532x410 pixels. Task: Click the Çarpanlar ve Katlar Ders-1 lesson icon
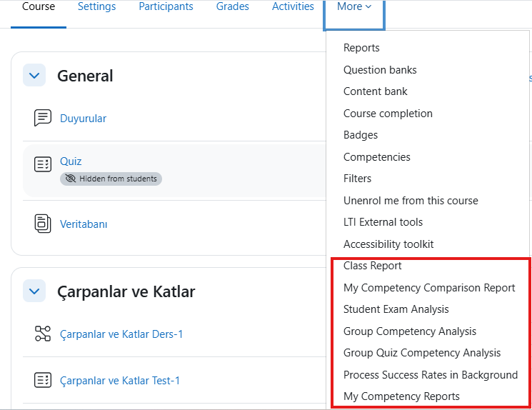[x=43, y=334]
